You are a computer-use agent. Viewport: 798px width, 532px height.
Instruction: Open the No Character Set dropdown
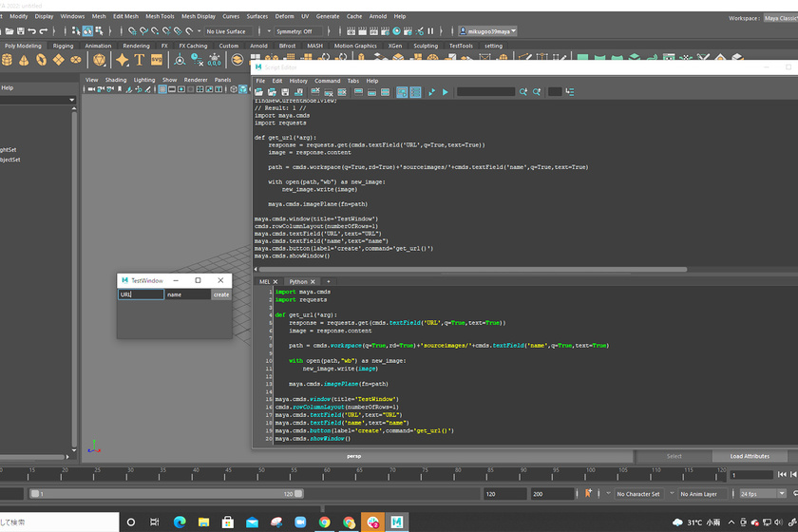click(639, 494)
